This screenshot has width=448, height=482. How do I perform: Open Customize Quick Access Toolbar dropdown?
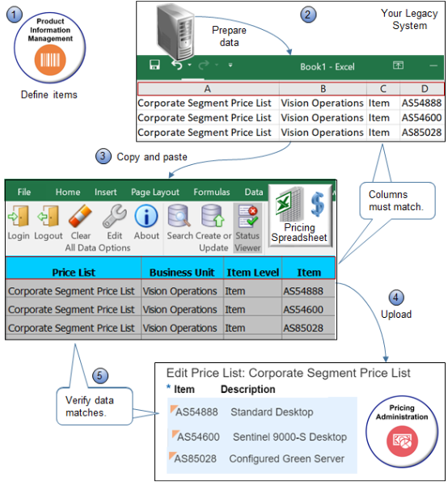230,66
